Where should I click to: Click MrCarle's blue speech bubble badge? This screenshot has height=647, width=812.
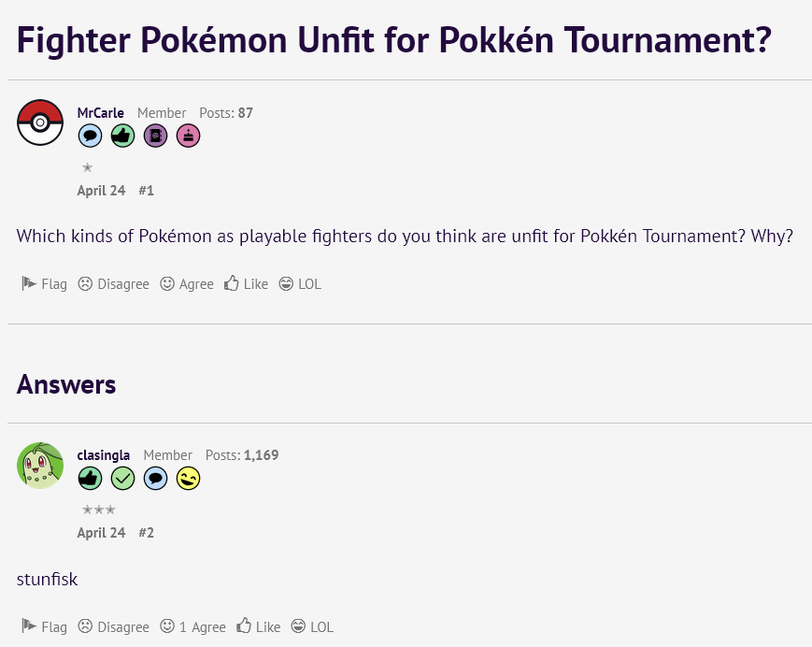(90, 137)
